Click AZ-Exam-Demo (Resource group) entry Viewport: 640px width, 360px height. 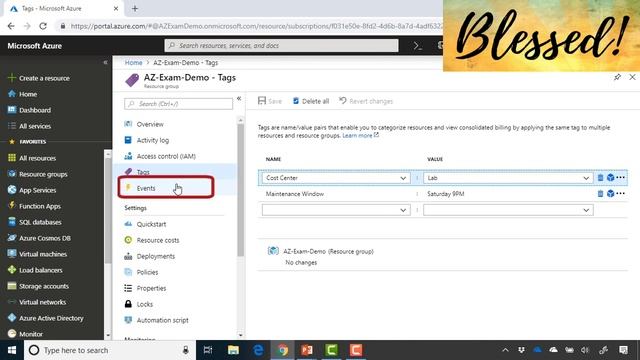point(328,251)
